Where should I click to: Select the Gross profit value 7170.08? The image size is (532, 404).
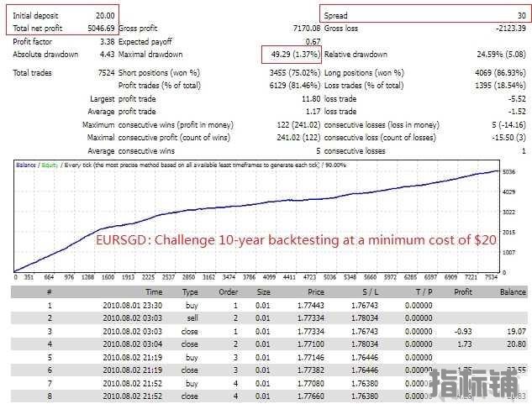[307, 29]
